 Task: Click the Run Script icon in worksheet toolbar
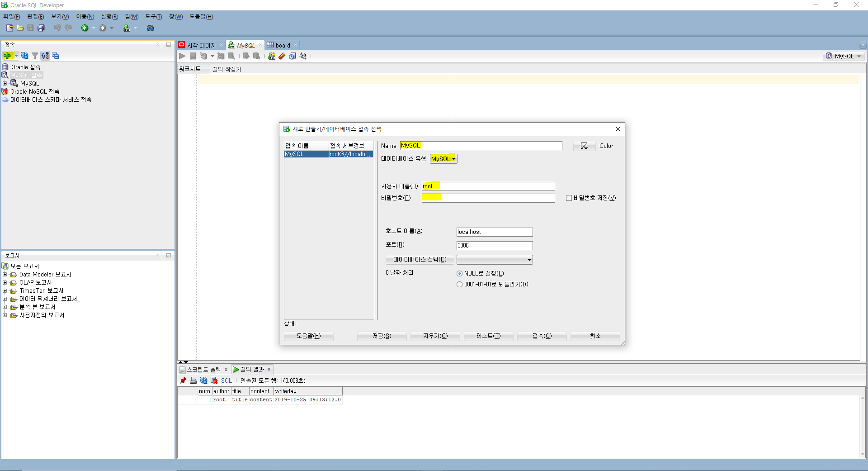(193, 56)
